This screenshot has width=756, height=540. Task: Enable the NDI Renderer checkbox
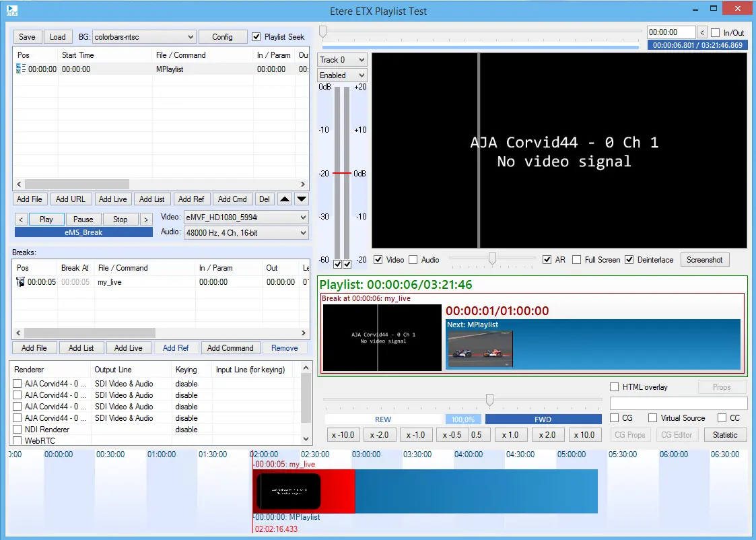[x=18, y=430]
